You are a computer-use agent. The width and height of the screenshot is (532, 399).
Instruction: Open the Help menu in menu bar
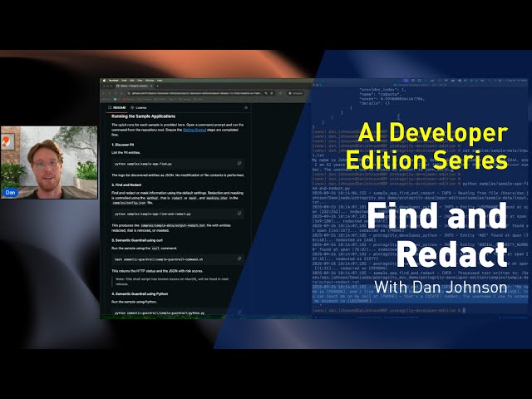pyautogui.click(x=160, y=81)
